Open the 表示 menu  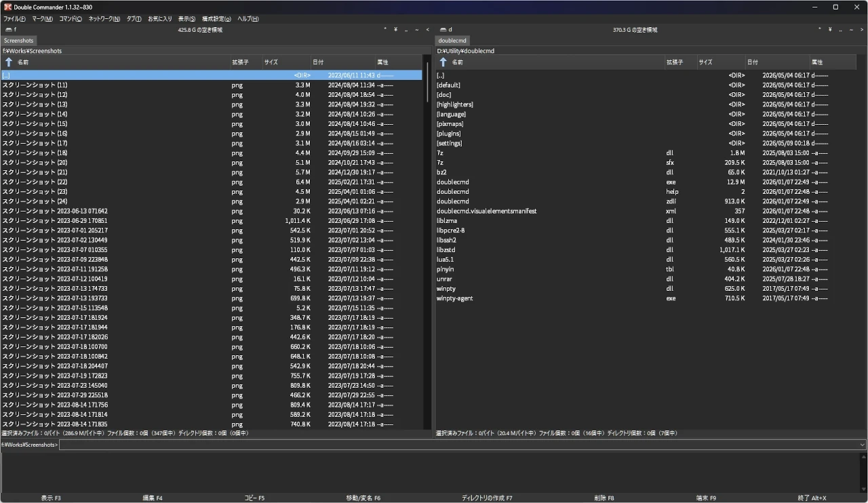point(186,19)
